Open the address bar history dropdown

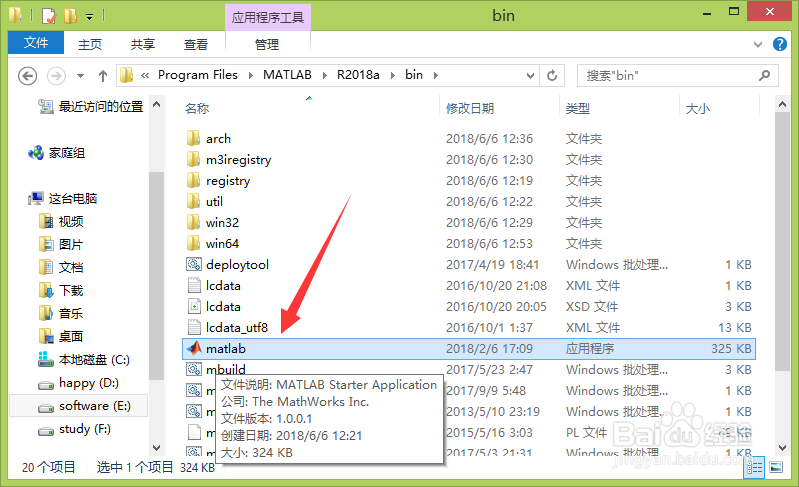tap(530, 76)
